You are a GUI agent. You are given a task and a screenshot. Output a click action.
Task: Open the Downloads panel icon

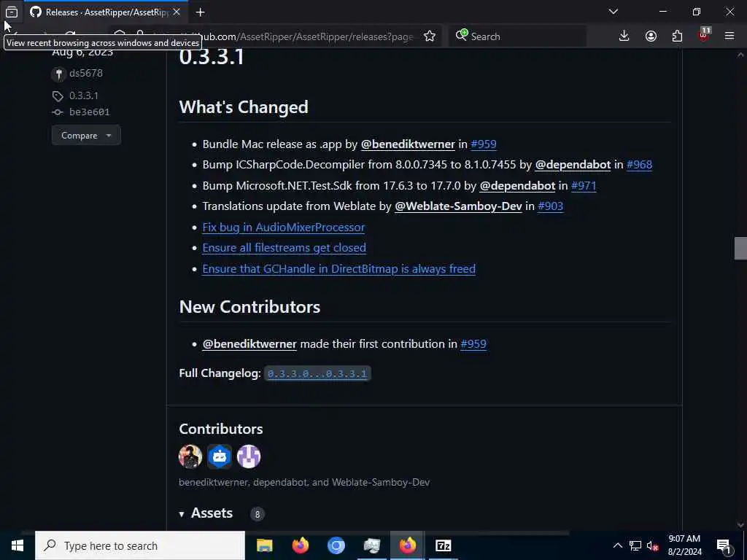point(624,36)
